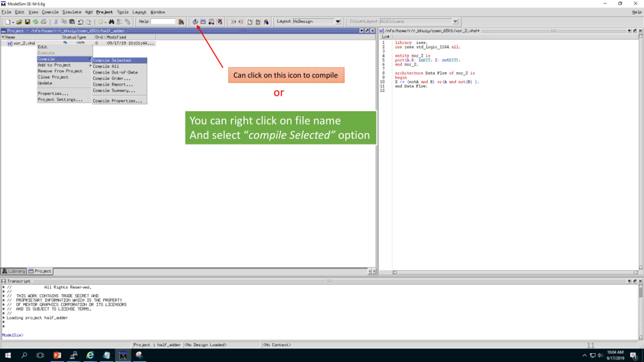Screen dimensions: 644x362
Task: Choose Compile All in submenu
Action: pyautogui.click(x=119, y=66)
